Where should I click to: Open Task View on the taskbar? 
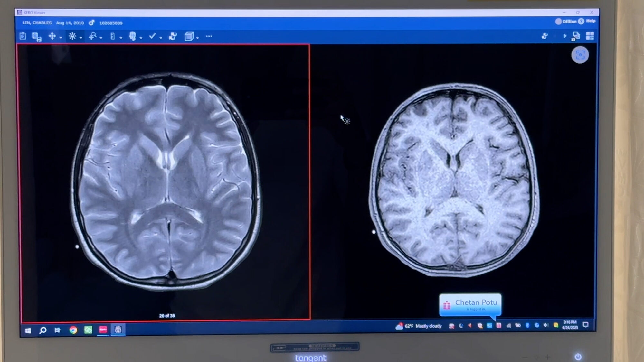[58, 330]
